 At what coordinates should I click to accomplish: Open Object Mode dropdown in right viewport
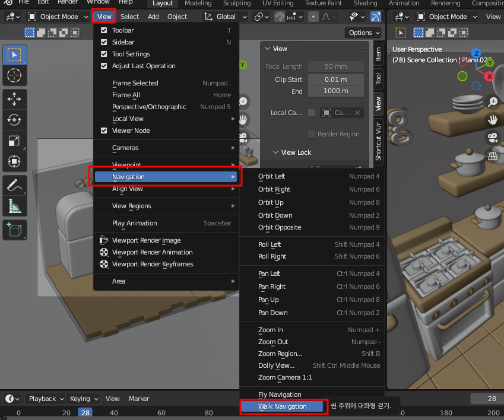point(446,17)
